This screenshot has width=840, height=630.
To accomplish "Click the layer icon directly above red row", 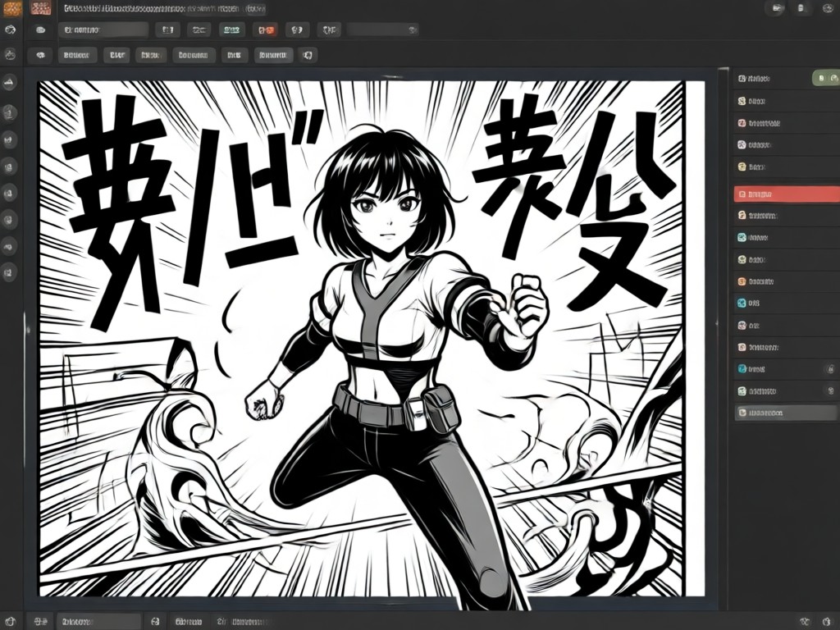I will (x=742, y=167).
